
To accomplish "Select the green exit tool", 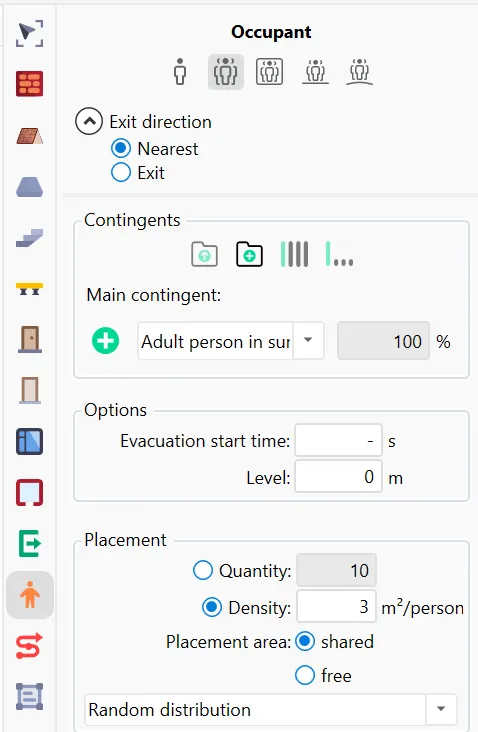I will click(29, 543).
